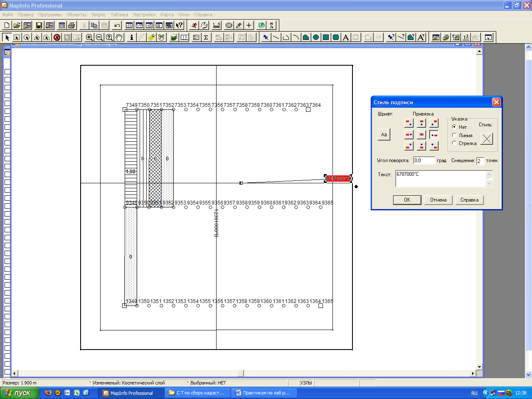The height and width of the screenshot is (399, 532).
Task: Set anchor to top-left position button
Action: pyautogui.click(x=409, y=123)
